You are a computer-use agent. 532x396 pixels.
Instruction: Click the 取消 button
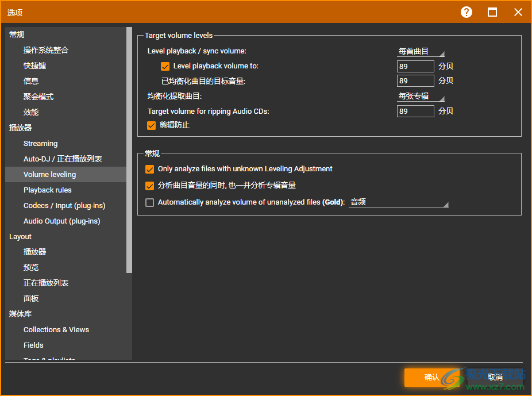[495, 378]
